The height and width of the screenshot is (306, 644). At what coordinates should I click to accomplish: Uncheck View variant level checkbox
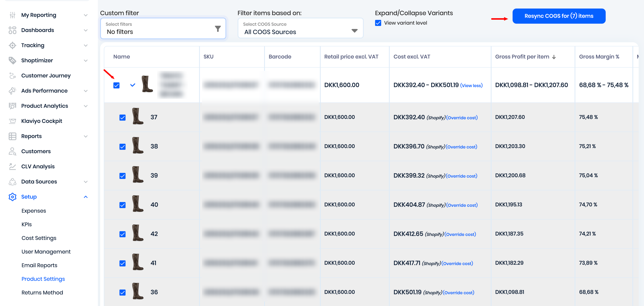click(378, 23)
